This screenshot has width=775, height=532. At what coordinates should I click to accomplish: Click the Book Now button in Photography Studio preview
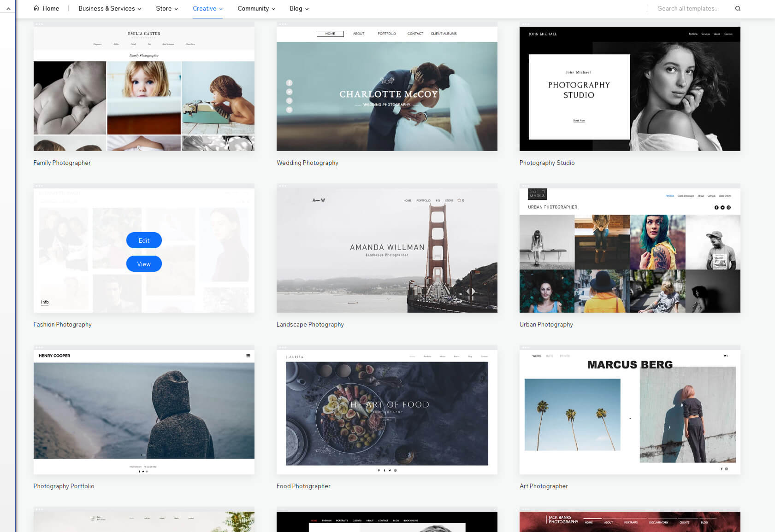click(579, 120)
